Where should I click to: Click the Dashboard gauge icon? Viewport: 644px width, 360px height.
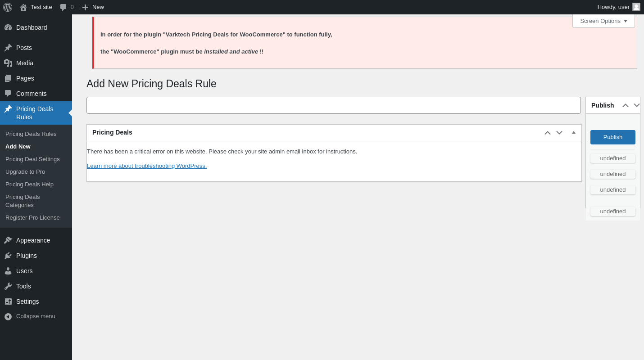(8, 27)
